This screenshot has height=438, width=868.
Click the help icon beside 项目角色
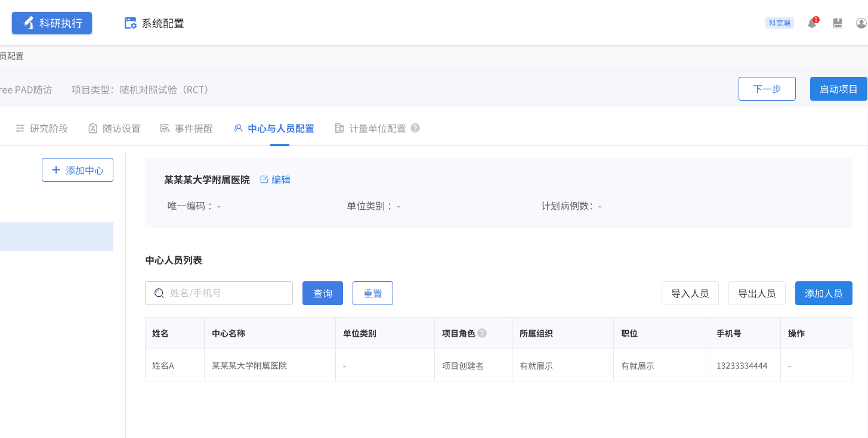click(482, 333)
